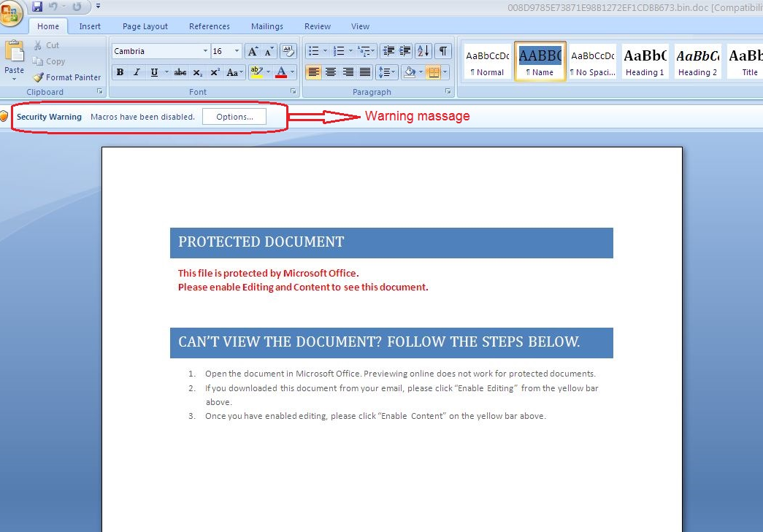Viewport: 763px width, 532px height.
Task: Apply the Heading 1 style
Action: click(x=645, y=61)
